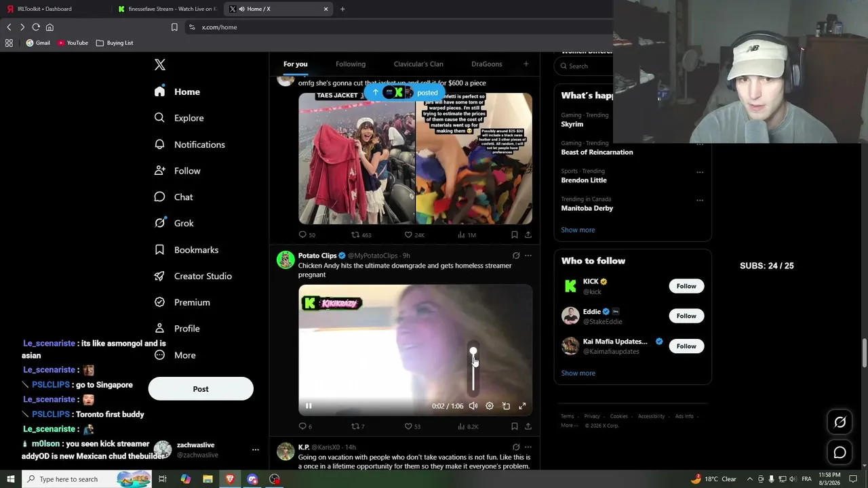Share the Potato Clips post
Screen dimensions: 868x488
(x=528, y=426)
